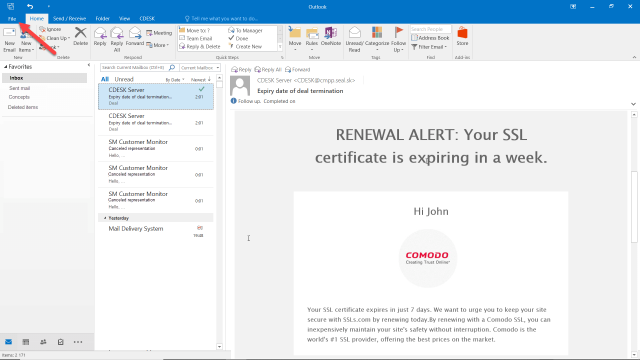The image size is (640, 360).
Task: Respond with a Meeting
Action: tap(159, 33)
